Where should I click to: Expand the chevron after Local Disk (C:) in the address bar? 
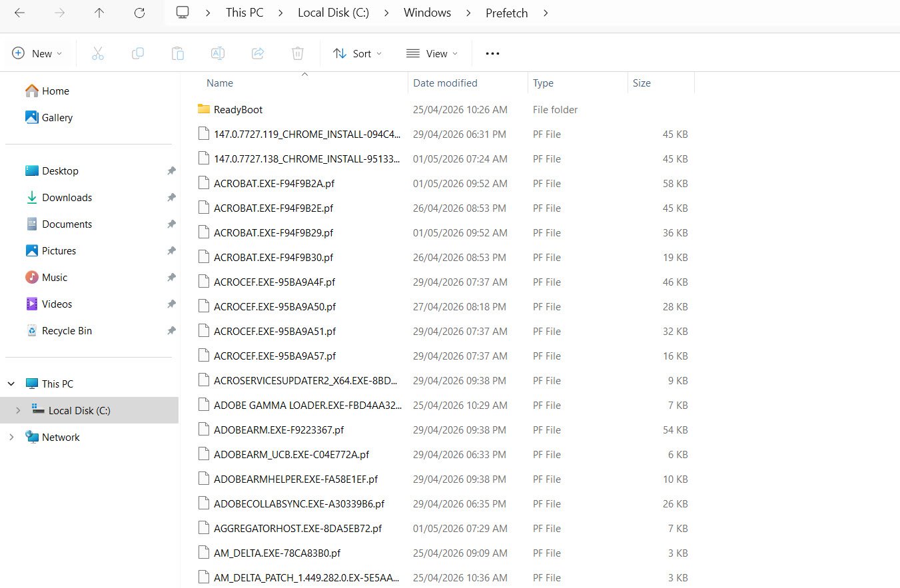(x=387, y=13)
